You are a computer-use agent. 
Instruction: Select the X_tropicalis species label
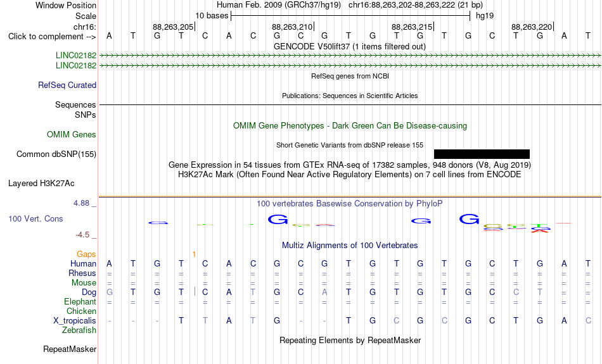point(75,321)
